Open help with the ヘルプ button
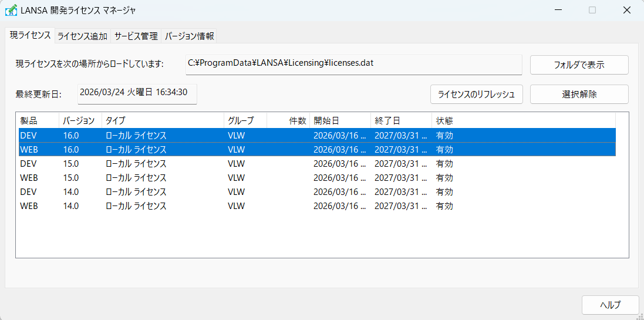Image resolution: width=644 pixels, height=320 pixels. tap(610, 305)
